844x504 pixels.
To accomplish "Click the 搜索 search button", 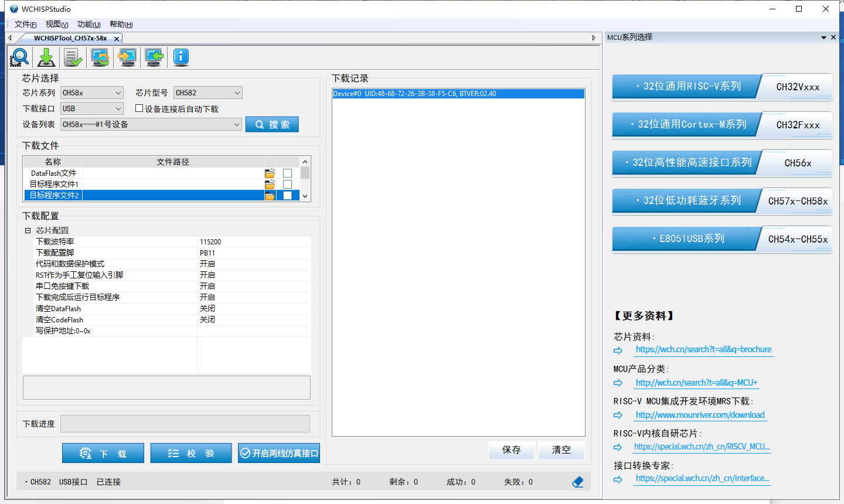I will coord(272,124).
